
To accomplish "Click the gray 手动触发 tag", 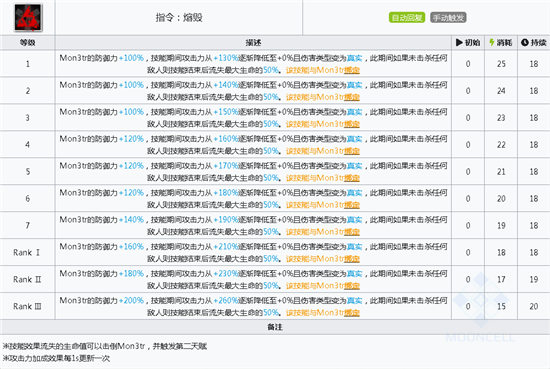I will click(x=448, y=18).
